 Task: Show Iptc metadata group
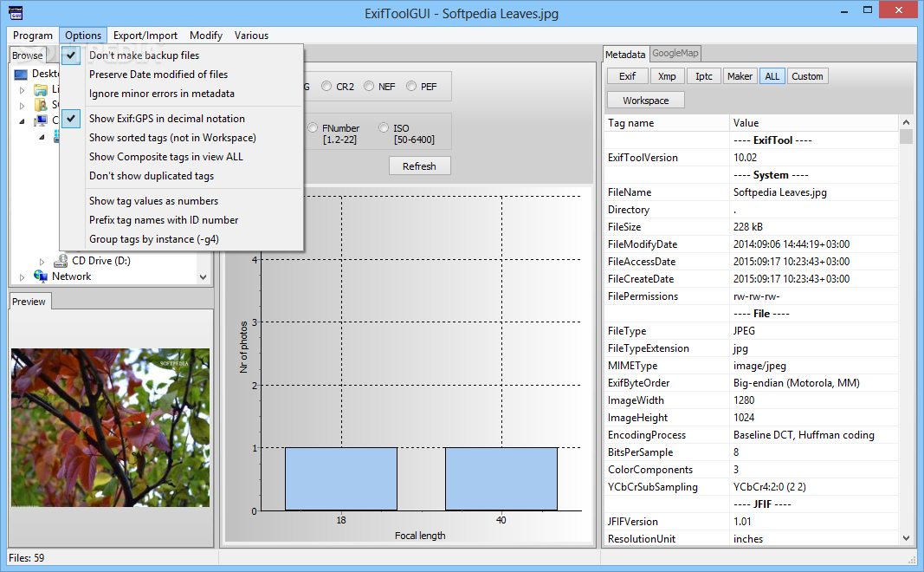click(x=703, y=76)
